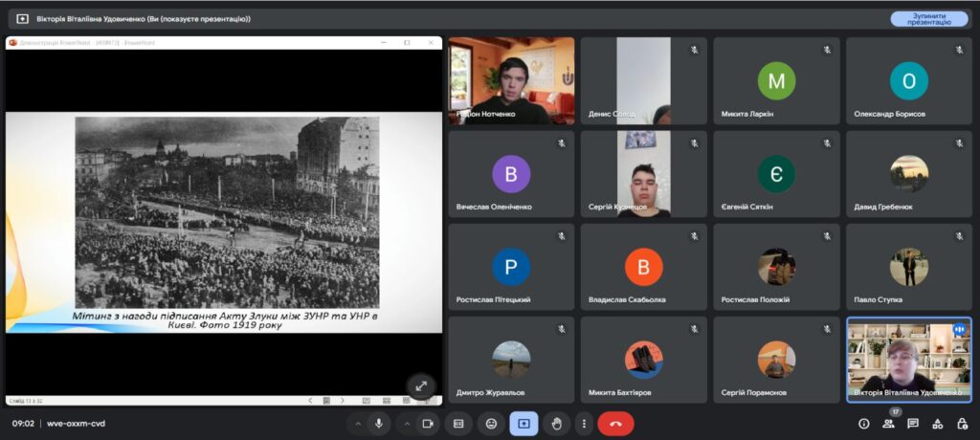Open the three-dot more options menu
The image size is (980, 440).
583,423
